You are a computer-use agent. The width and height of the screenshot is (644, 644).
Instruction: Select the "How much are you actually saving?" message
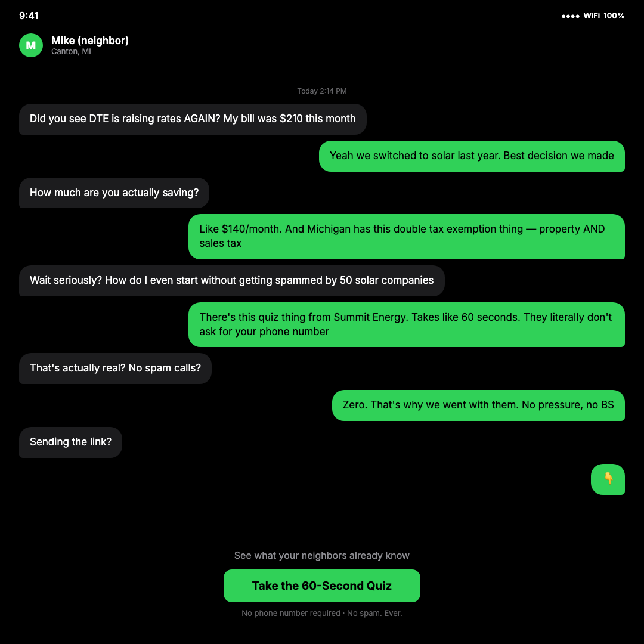point(114,193)
